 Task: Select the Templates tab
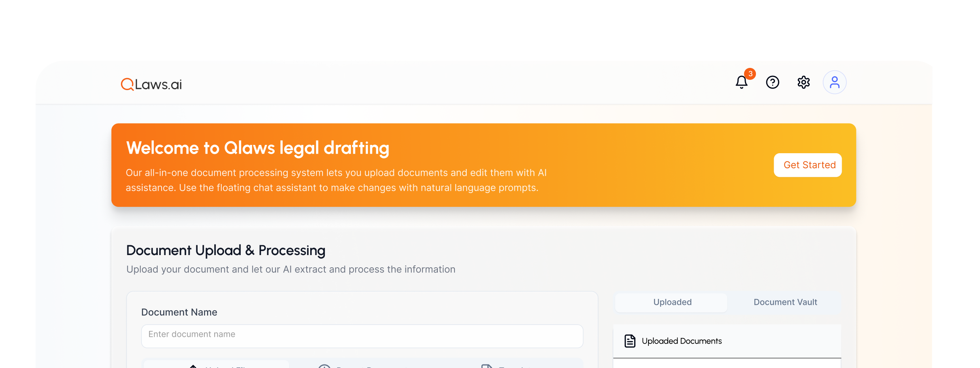coord(510,365)
